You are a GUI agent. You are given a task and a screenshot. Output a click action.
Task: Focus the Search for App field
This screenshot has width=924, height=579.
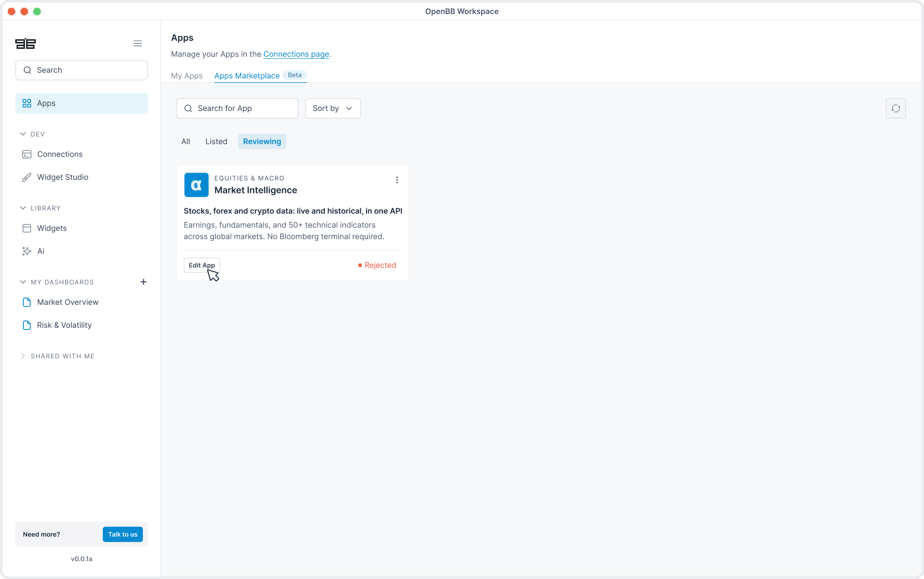pos(237,108)
